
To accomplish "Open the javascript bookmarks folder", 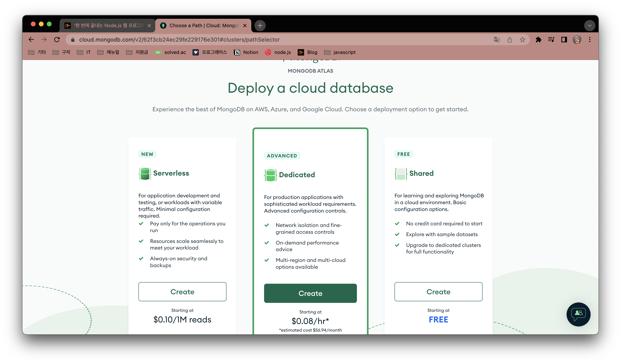I will [340, 52].
